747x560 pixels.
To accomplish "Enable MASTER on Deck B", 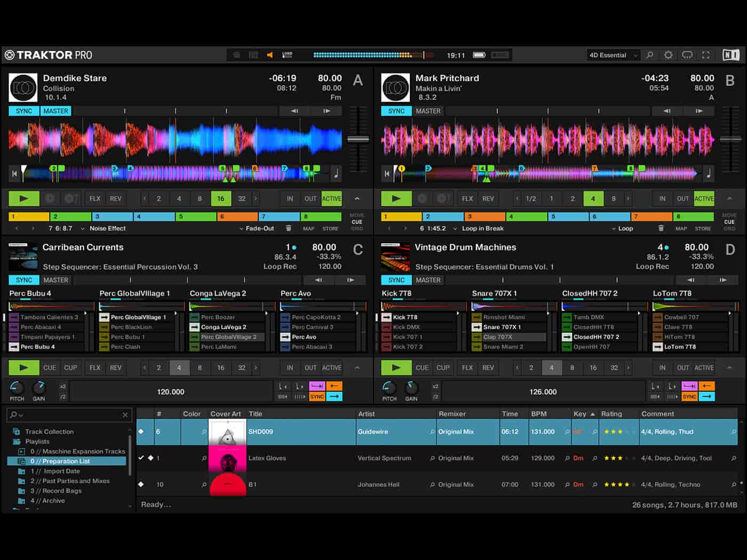I will (x=428, y=110).
